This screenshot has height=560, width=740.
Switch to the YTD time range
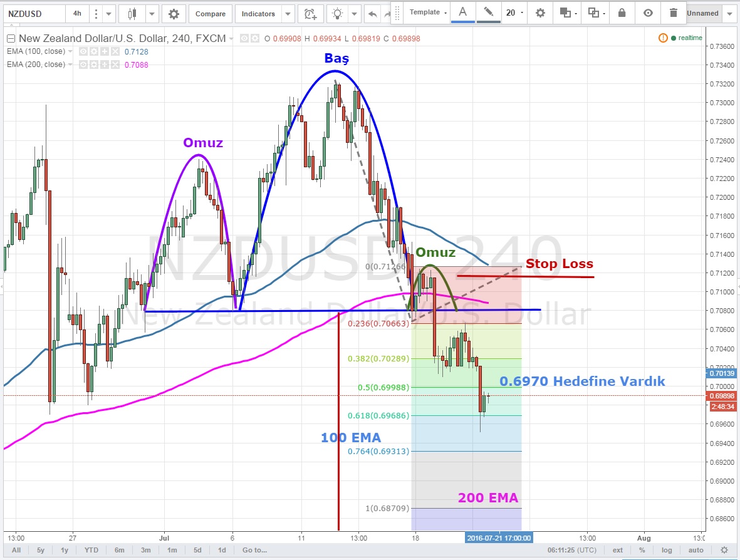pos(91,550)
